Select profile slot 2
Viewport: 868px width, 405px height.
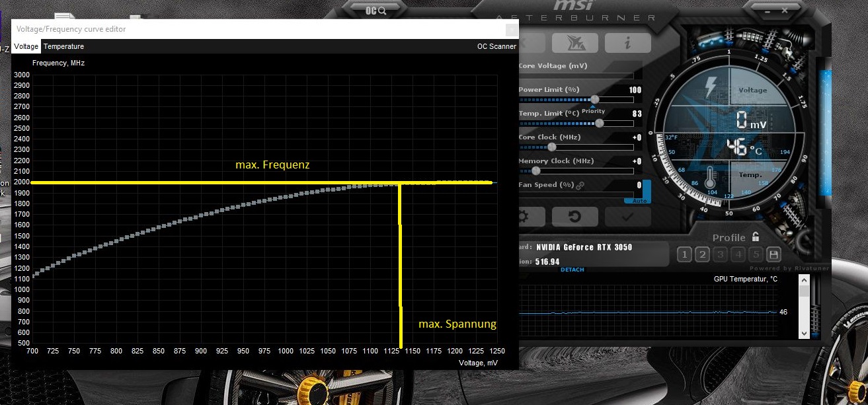[703, 254]
